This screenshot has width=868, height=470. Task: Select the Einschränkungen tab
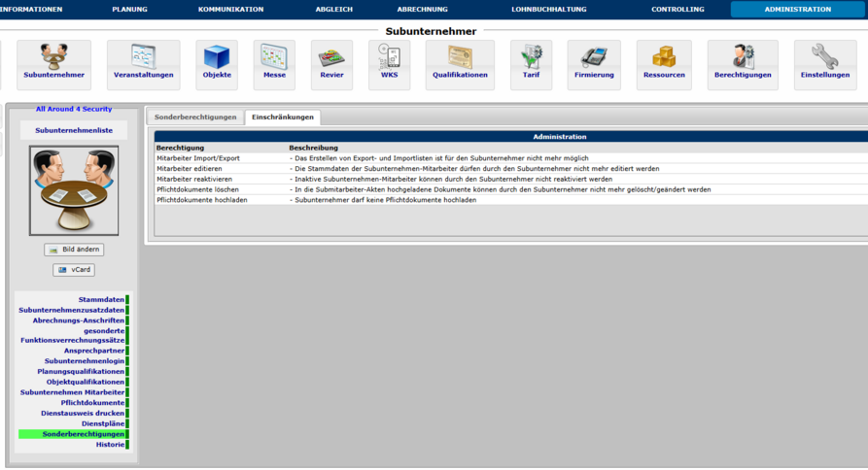(x=282, y=117)
